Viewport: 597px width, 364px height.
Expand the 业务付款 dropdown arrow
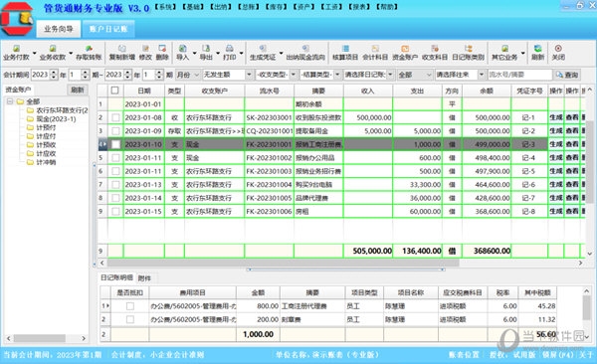(x=35, y=53)
